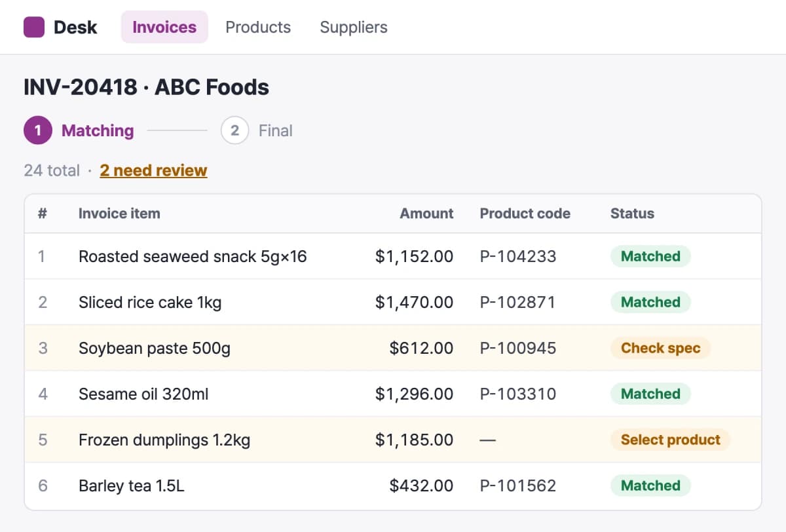Click the amount $1,185.00
Image resolution: width=786 pixels, height=532 pixels.
414,440
